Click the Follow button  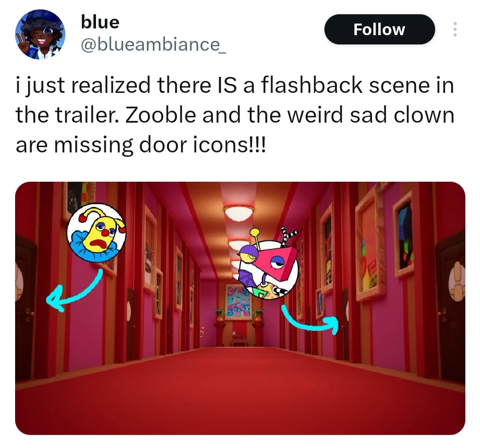(379, 29)
